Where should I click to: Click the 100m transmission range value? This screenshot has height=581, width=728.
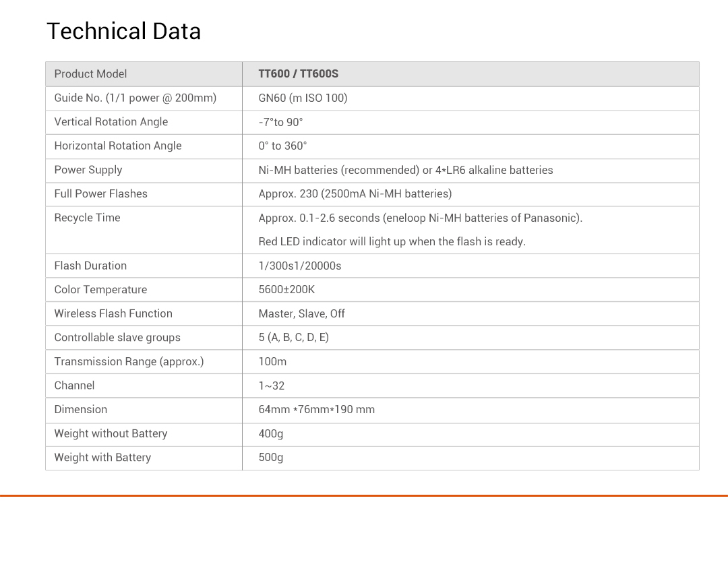click(272, 361)
